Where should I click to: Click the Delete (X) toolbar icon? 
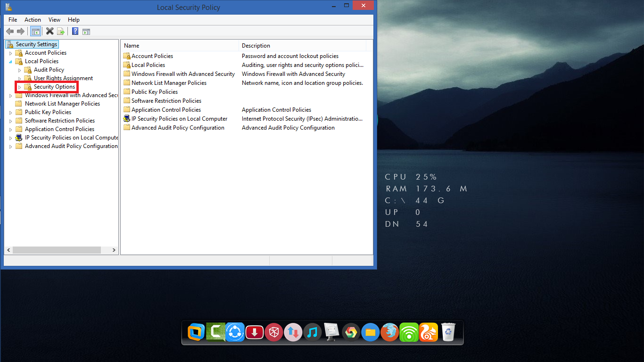50,31
